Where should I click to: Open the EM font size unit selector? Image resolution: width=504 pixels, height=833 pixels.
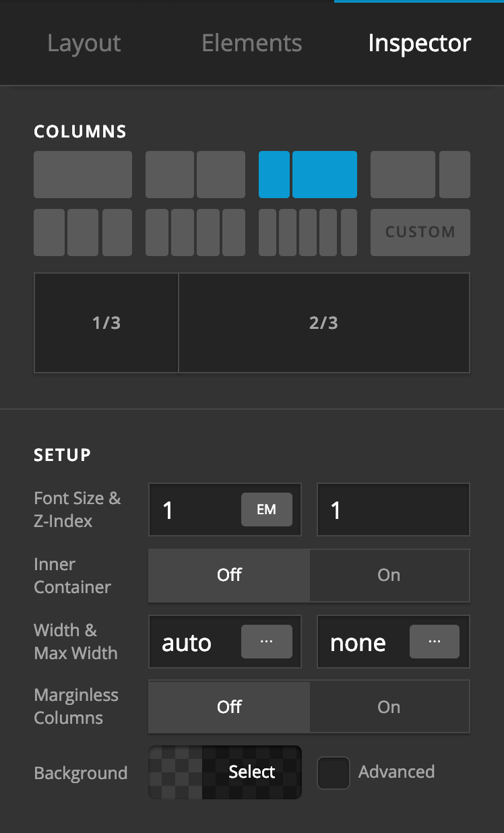point(267,510)
